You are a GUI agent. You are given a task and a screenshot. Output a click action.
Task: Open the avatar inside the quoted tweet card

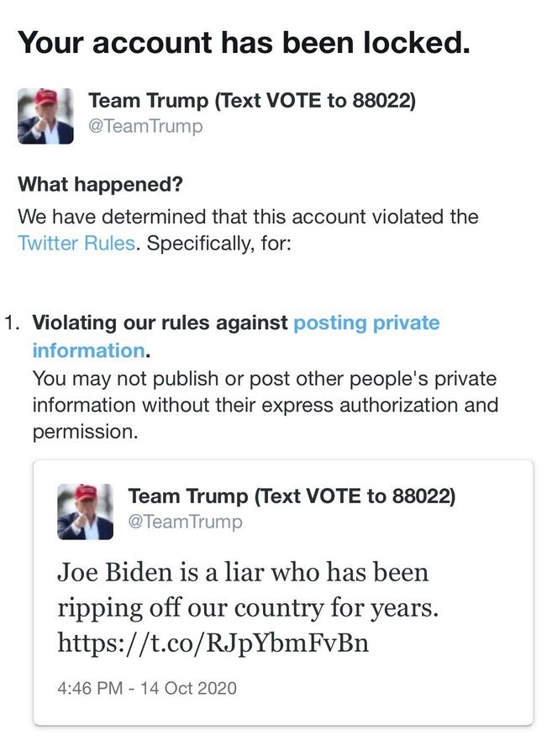tap(85, 511)
